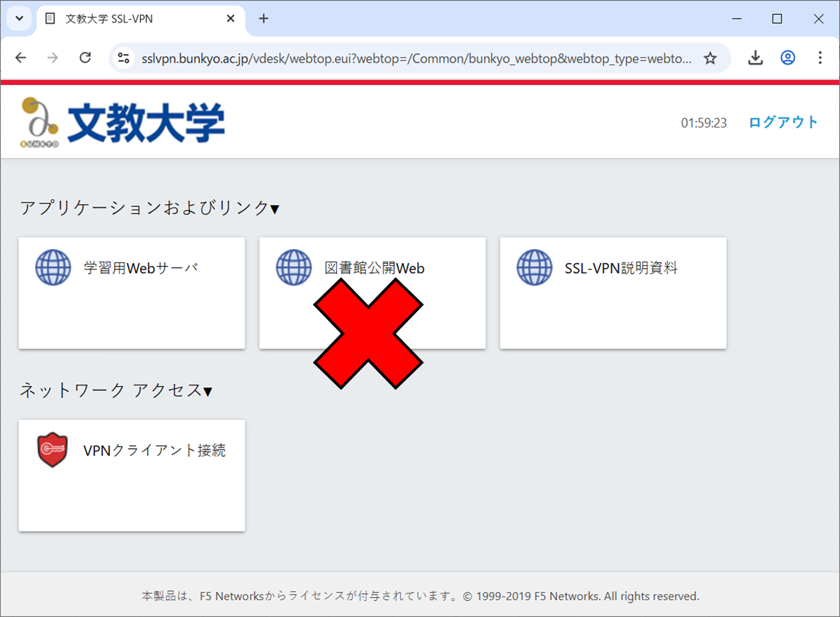The image size is (840, 617).
Task: Open the SSL-VPN説明資料 link
Action: [x=613, y=293]
